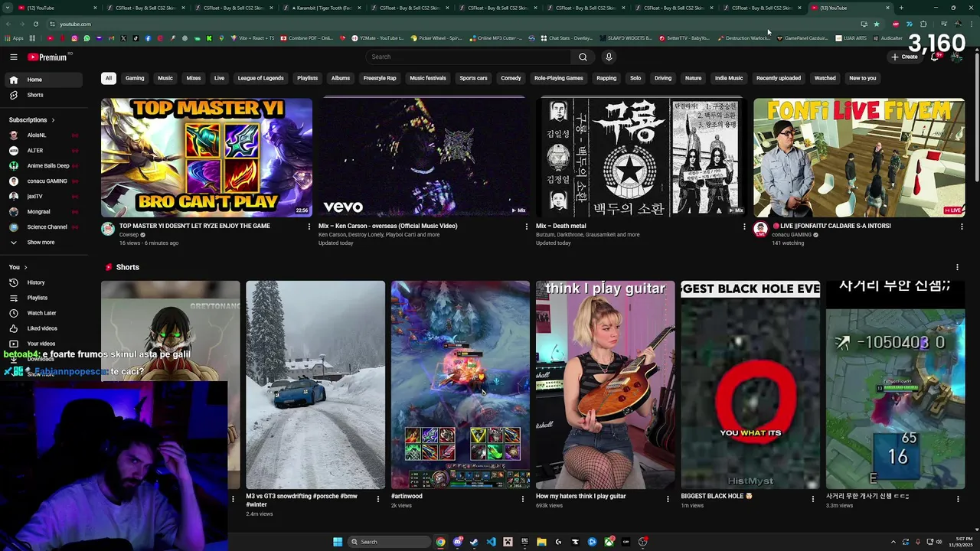Image resolution: width=980 pixels, height=551 pixels.
Task: Select the Sports cars chip
Action: click(473, 78)
